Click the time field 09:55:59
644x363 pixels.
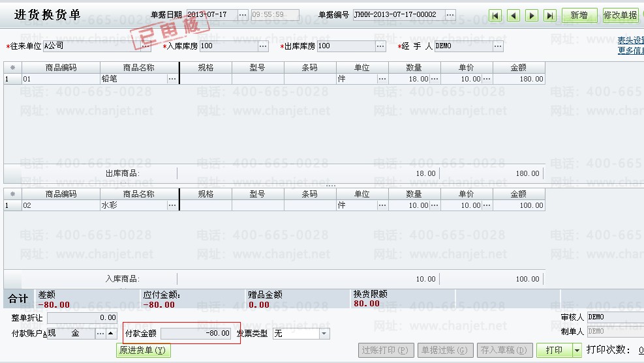[x=275, y=15]
